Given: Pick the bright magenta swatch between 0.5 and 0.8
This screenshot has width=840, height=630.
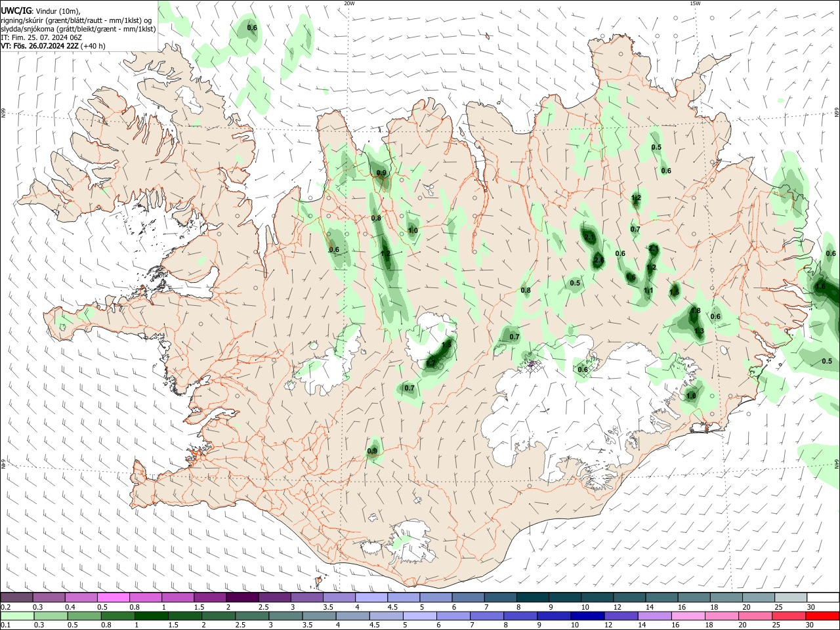Looking at the screenshot, I should coord(114,598).
